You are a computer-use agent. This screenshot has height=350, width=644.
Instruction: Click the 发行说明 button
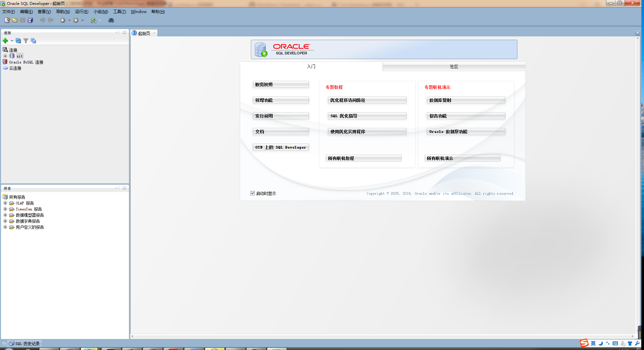281,116
